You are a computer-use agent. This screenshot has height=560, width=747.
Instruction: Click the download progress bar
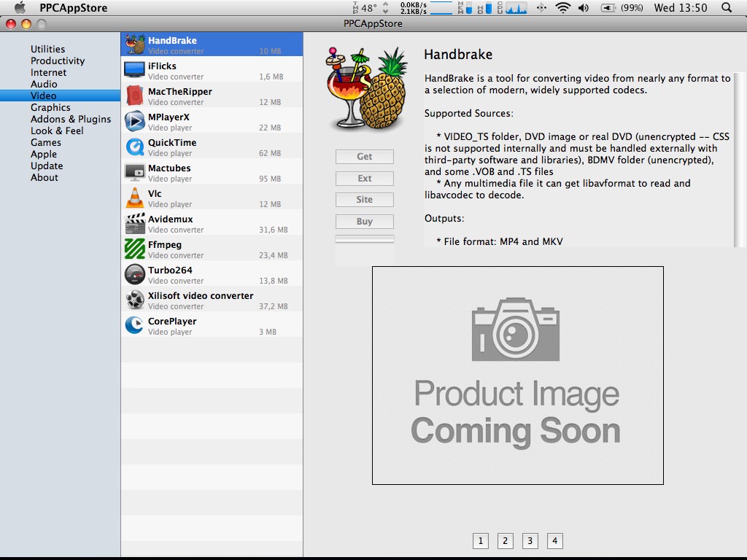tap(365, 239)
